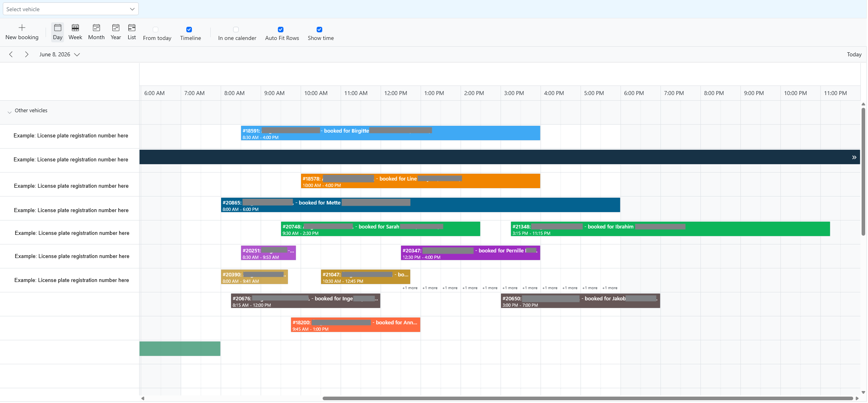This screenshot has height=403, width=868.
Task: Toggle the Auto Fit Rows checkbox
Action: pos(281,30)
